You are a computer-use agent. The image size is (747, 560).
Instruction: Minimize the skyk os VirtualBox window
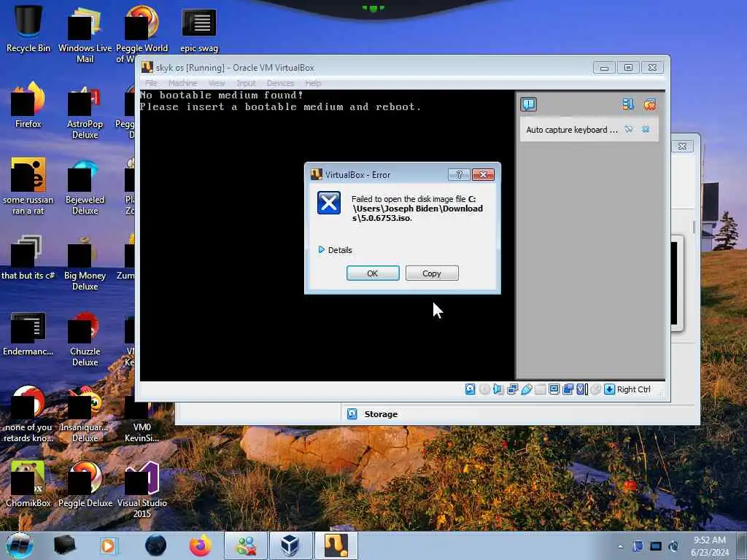click(604, 68)
